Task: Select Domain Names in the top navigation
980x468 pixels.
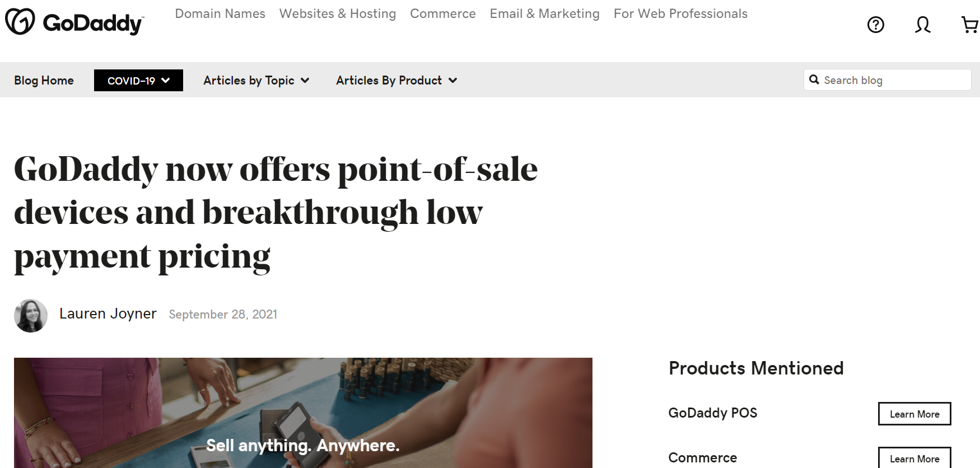Action: 220,13
